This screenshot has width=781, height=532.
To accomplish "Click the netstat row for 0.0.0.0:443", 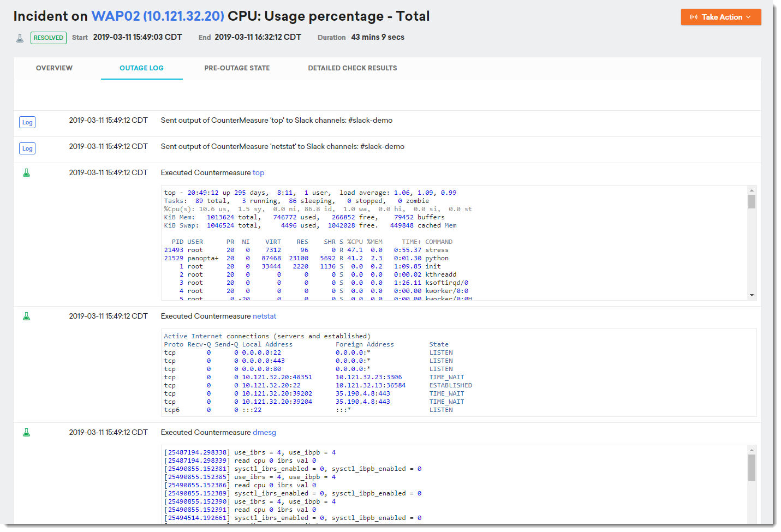I will coord(308,361).
